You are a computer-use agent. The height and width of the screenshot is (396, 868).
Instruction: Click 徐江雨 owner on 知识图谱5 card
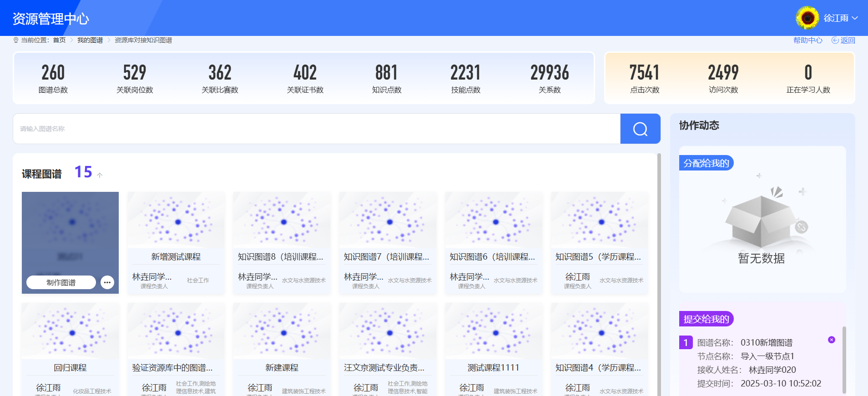coord(577,277)
